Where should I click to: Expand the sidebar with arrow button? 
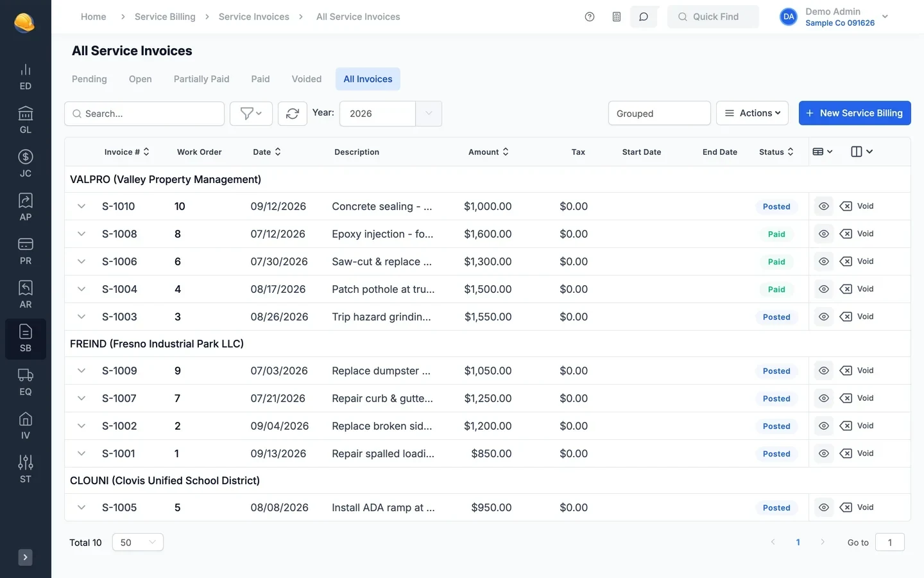click(25, 557)
